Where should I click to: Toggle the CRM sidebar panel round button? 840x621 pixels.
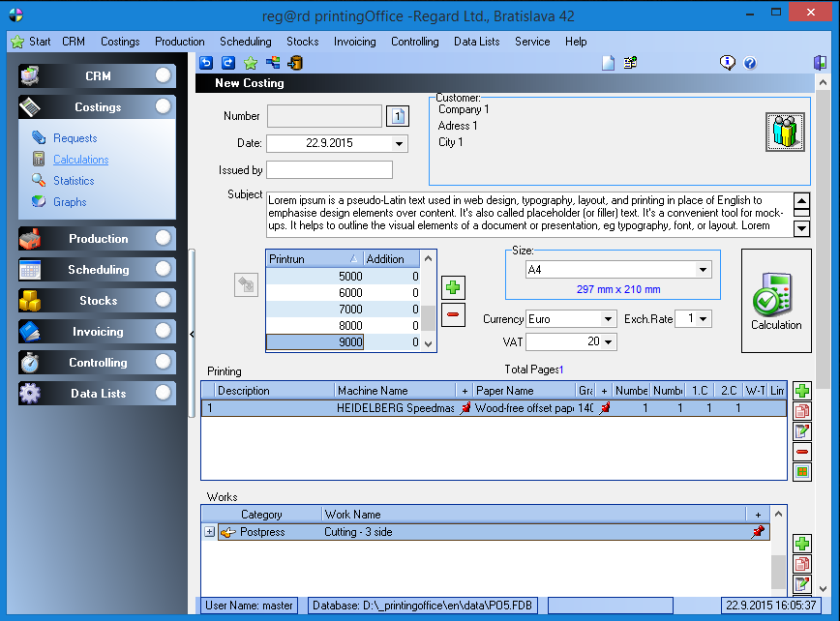click(x=164, y=76)
